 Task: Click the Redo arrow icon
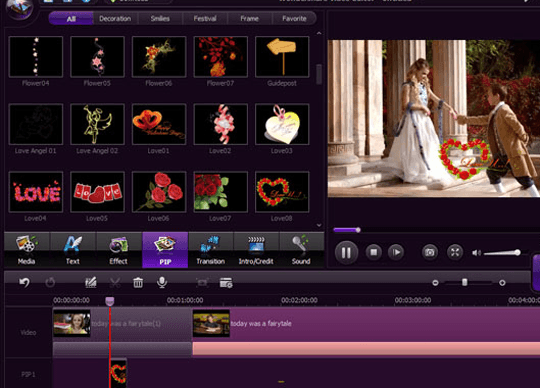[50, 283]
